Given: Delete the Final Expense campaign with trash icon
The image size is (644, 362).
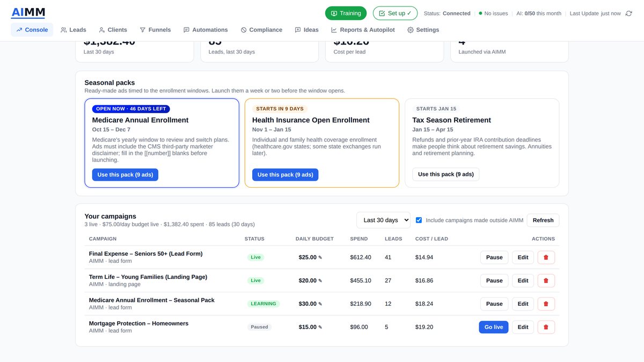Looking at the screenshot, I should click(x=546, y=257).
